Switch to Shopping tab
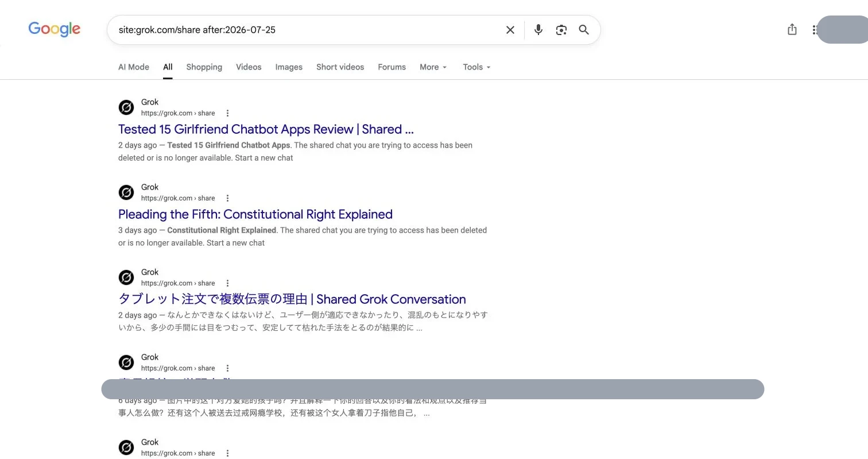 pos(204,67)
